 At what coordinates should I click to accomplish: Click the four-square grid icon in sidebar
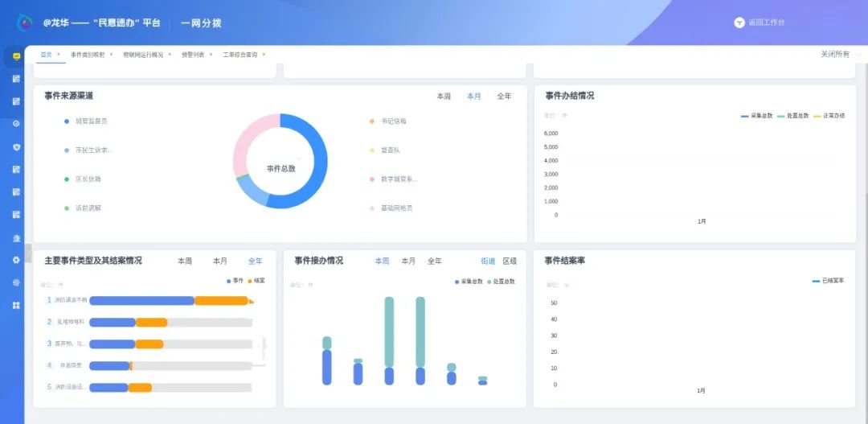[16, 306]
